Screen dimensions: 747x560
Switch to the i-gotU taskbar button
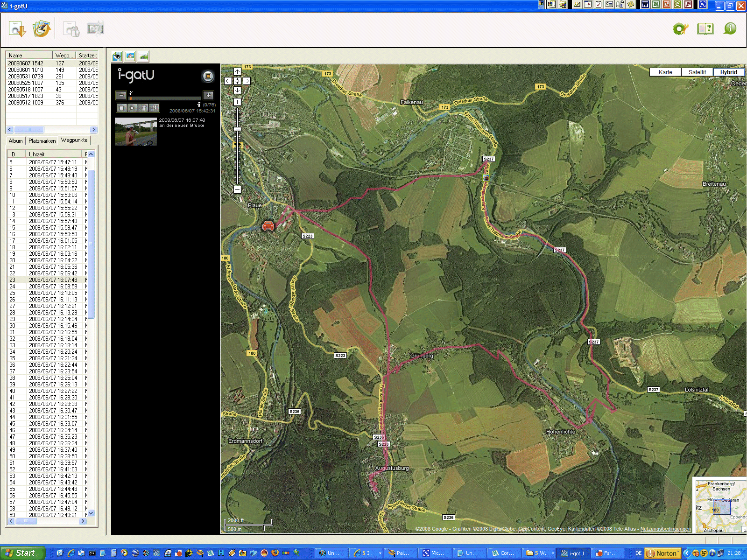pyautogui.click(x=573, y=553)
